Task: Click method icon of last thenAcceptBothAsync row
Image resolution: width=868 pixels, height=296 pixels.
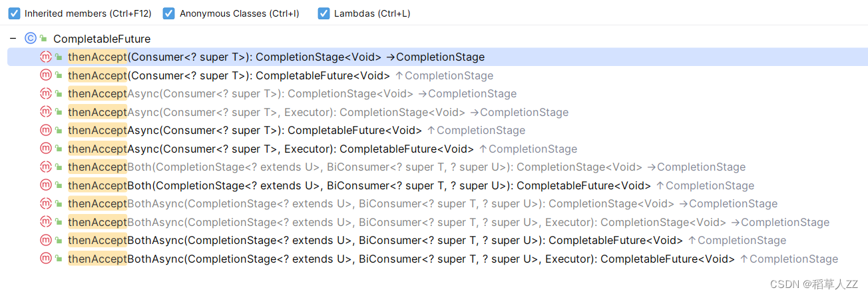Action: coord(46,259)
